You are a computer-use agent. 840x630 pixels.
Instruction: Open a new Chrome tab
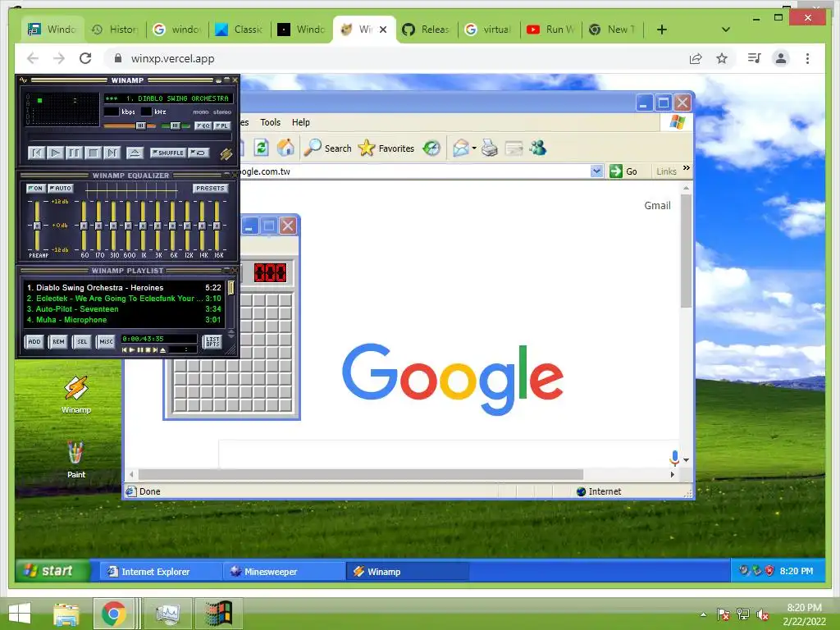coord(662,30)
